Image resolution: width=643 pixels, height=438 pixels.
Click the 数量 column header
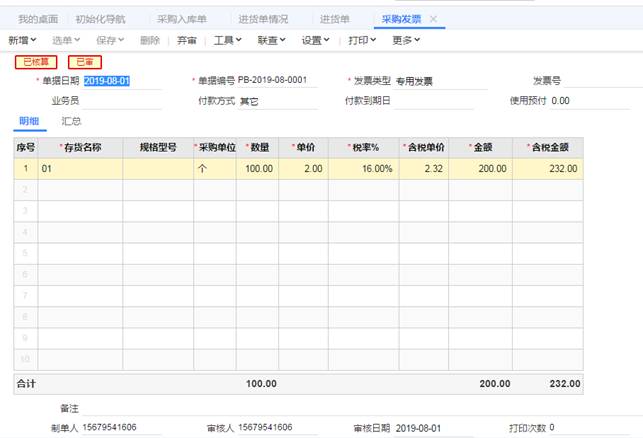coord(259,147)
